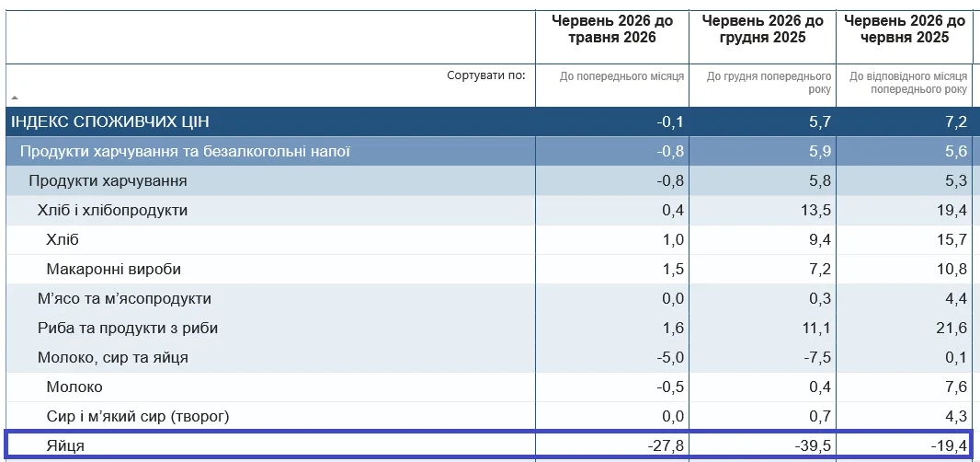
Task: Select 'Червень 2026 до травня 2026' header
Action: point(612,29)
